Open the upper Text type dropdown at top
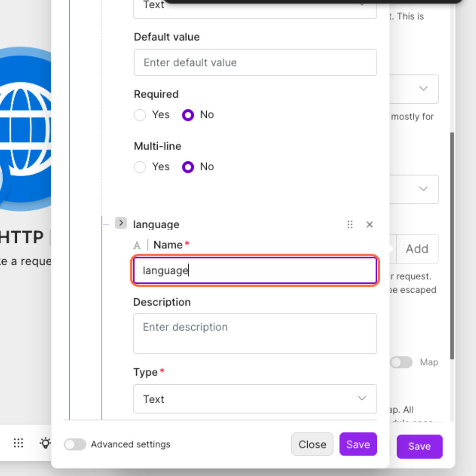This screenshot has width=476, height=476. tap(255, 9)
